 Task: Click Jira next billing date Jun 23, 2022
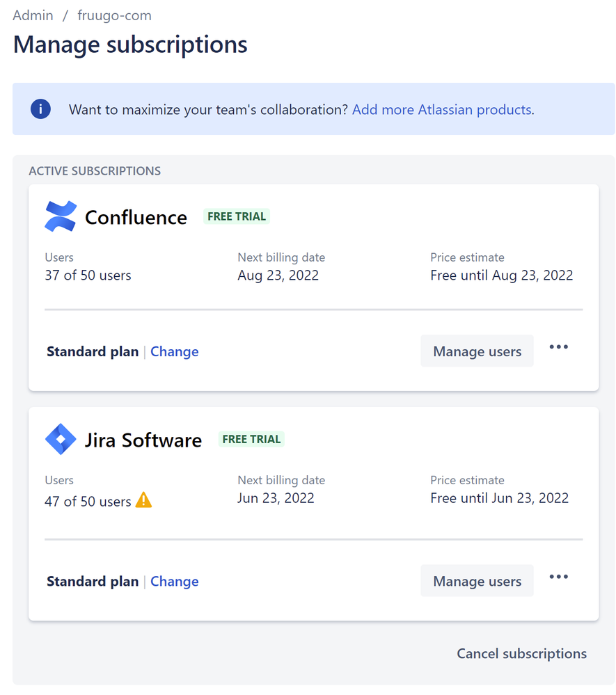pyautogui.click(x=276, y=498)
